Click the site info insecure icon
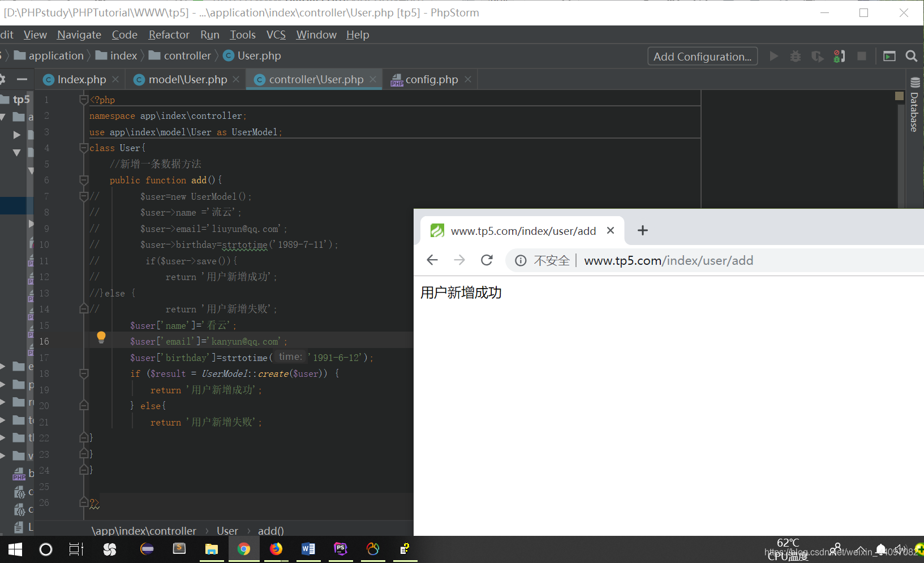This screenshot has width=924, height=563. point(521,260)
